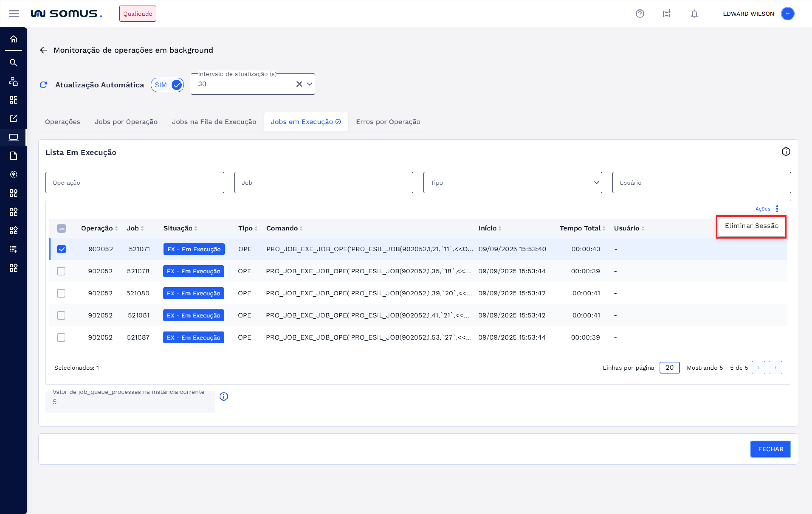Click the select-all header checkbox
Image resolution: width=812 pixels, height=514 pixels.
pos(61,228)
